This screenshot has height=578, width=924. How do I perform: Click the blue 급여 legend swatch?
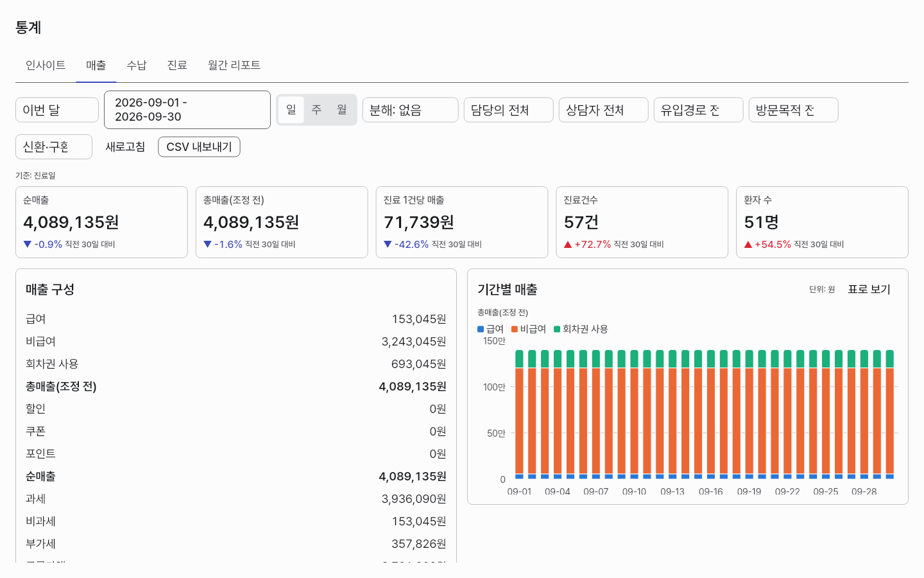[x=481, y=329]
